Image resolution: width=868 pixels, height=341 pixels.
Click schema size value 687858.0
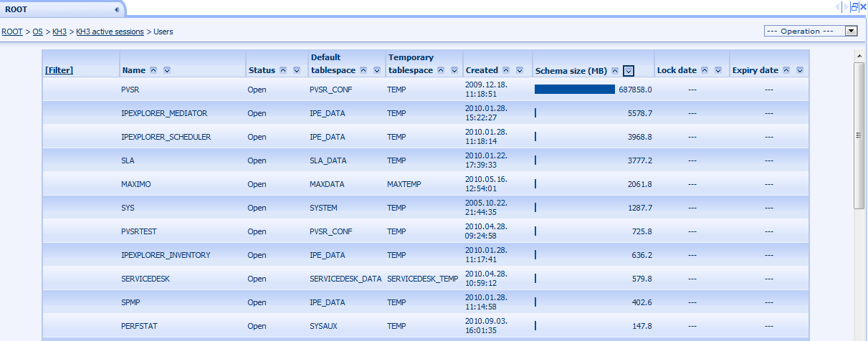tap(635, 90)
